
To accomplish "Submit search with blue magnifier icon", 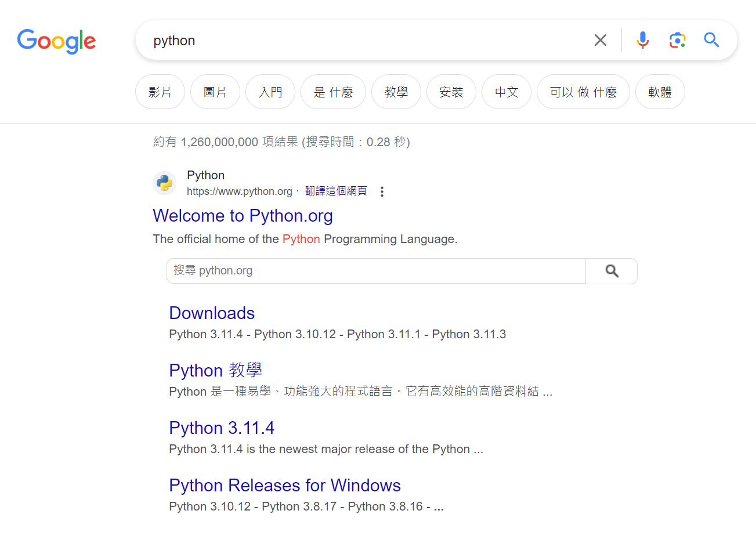I will (711, 40).
